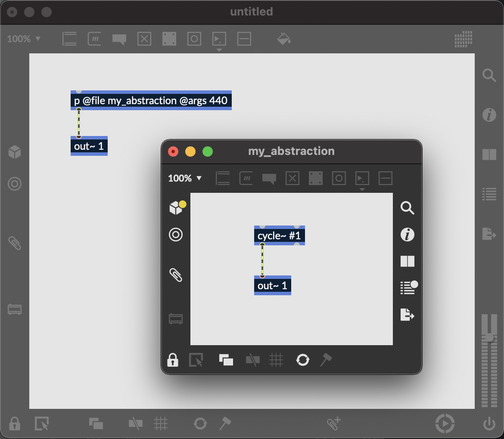The image size is (504, 439).
Task: Expand the playbar tool dropdown arrow
Action: 219,49
